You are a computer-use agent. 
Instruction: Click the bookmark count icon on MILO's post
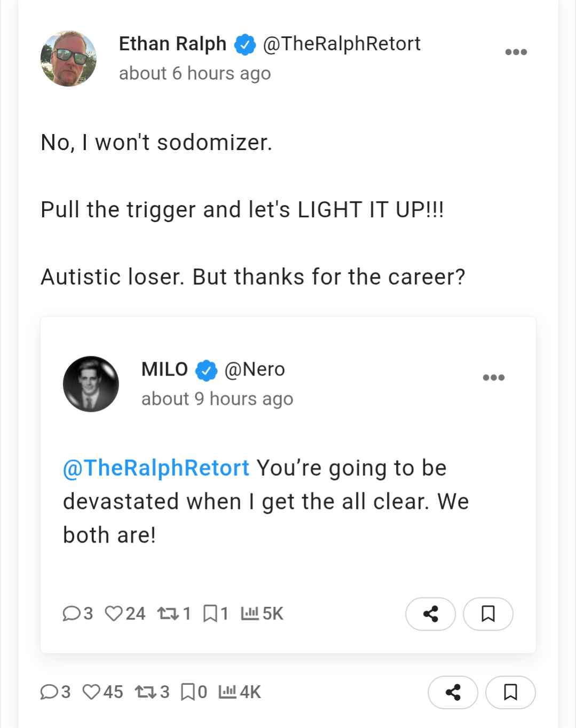[x=210, y=614]
